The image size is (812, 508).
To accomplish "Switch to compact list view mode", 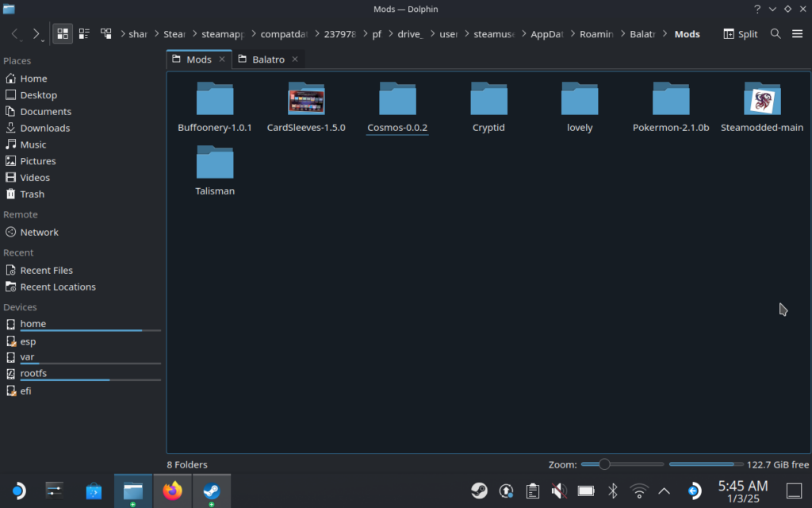I will pyautogui.click(x=84, y=33).
